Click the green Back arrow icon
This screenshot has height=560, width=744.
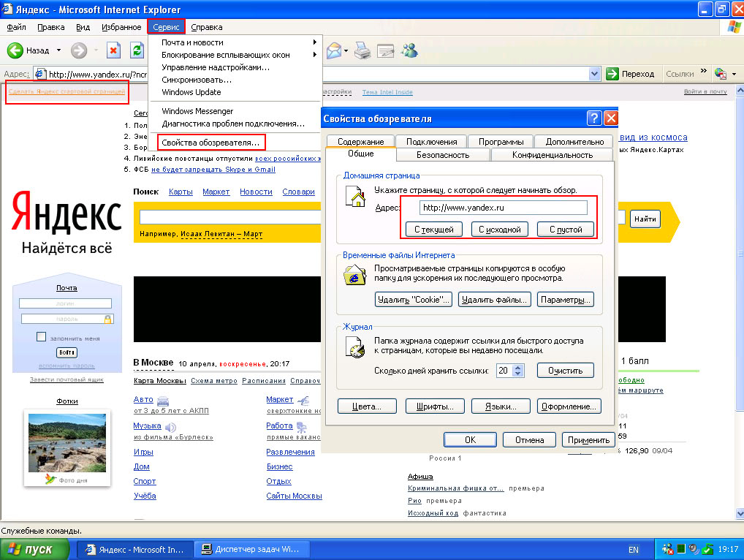[15, 50]
